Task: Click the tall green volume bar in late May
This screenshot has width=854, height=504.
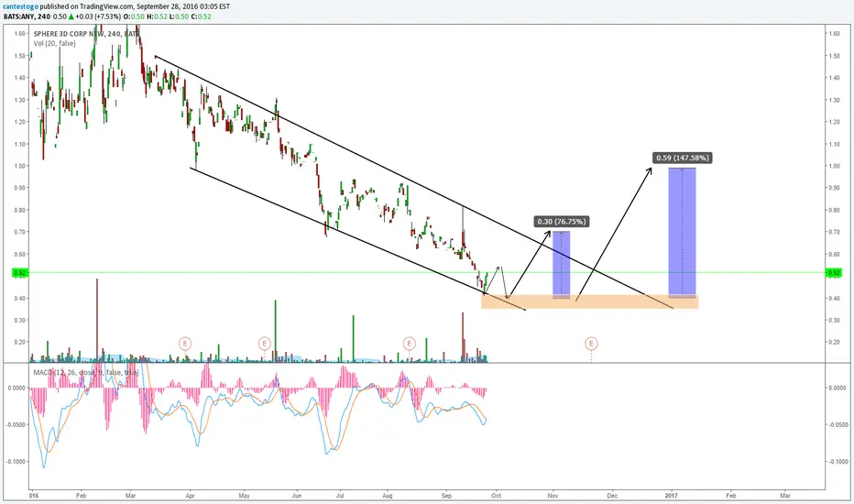Action: (x=275, y=331)
